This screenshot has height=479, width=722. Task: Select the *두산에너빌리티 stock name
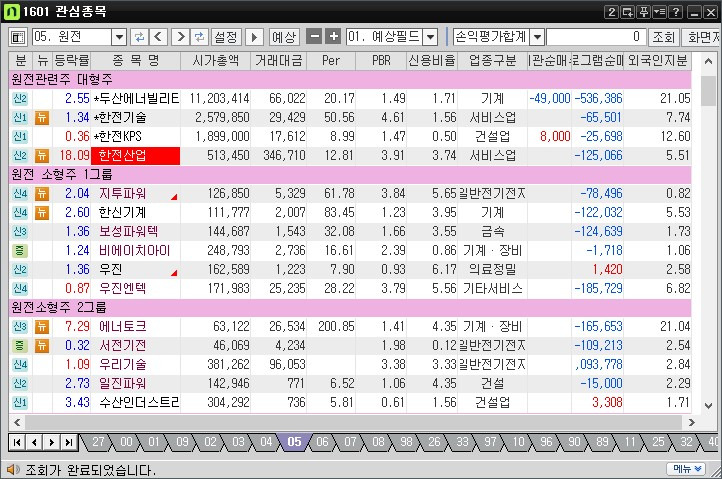coord(136,99)
